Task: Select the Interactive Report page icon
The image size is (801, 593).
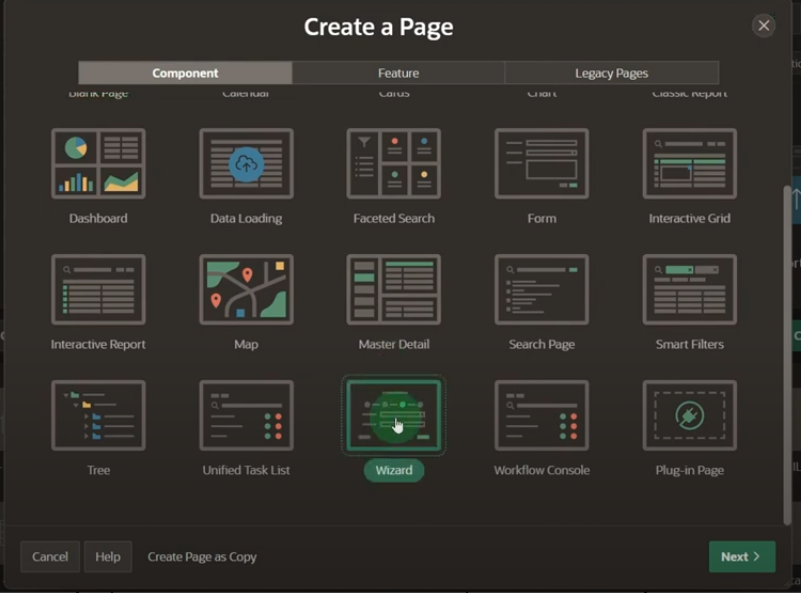Action: click(98, 290)
